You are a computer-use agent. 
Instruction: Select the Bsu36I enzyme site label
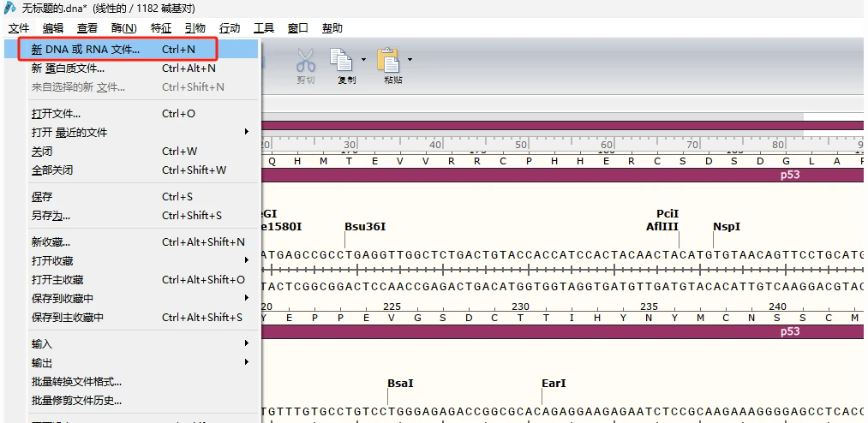pyautogui.click(x=365, y=227)
